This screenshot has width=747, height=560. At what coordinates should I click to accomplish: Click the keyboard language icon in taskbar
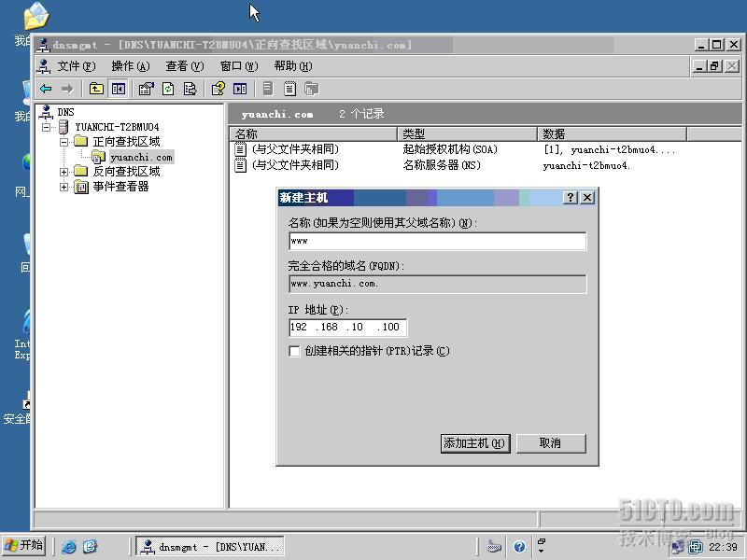click(x=494, y=547)
